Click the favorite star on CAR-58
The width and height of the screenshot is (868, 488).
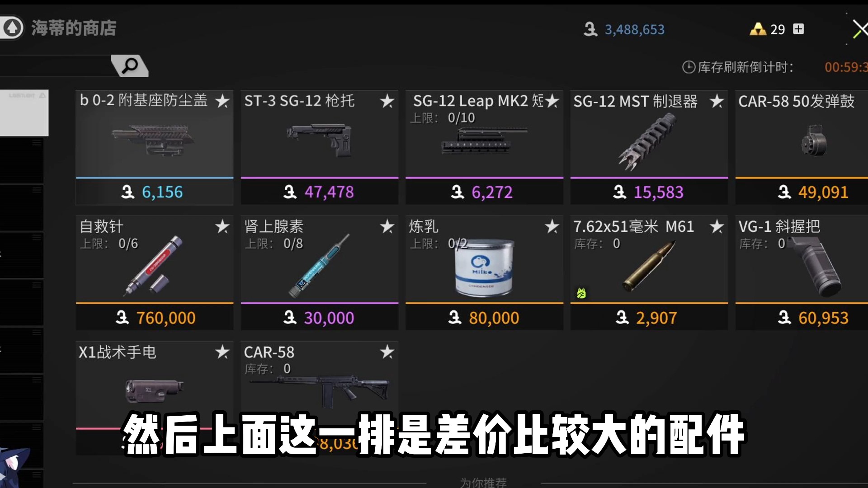[x=387, y=352]
